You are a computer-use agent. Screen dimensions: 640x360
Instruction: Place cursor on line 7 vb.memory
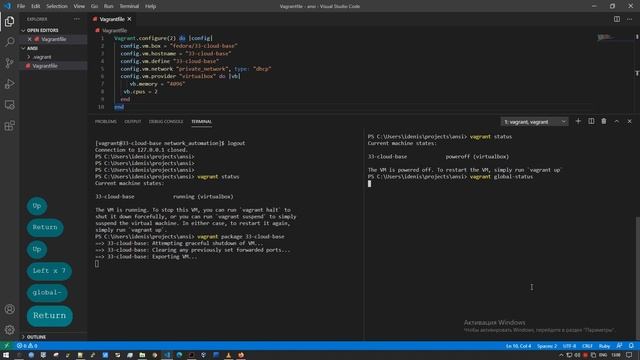pos(158,84)
